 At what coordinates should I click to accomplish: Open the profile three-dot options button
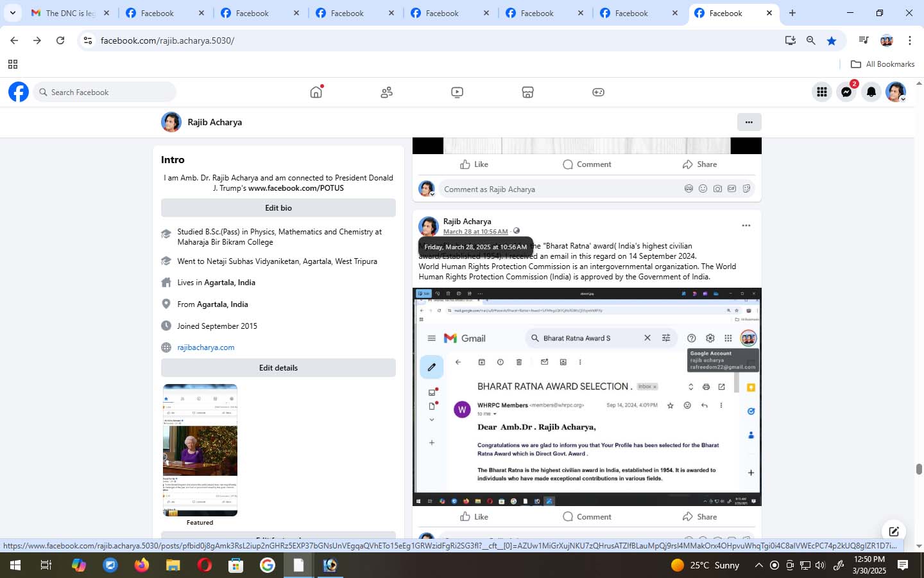tap(749, 122)
